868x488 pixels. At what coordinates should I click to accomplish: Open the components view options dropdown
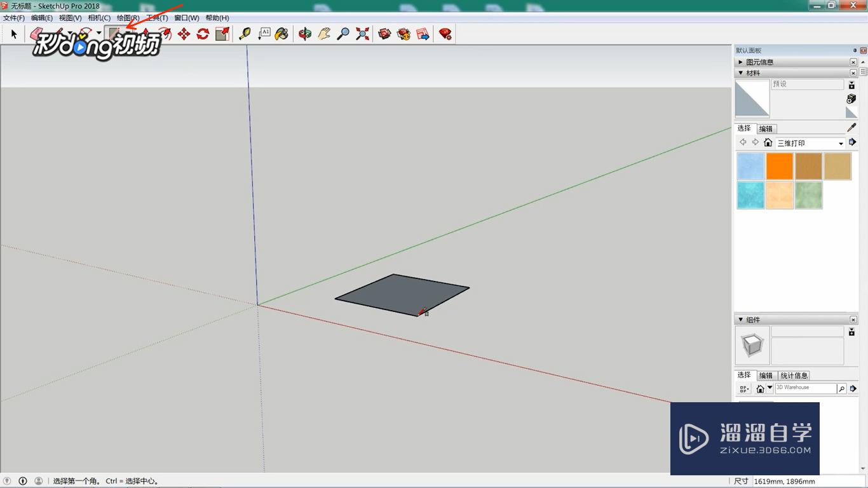744,388
